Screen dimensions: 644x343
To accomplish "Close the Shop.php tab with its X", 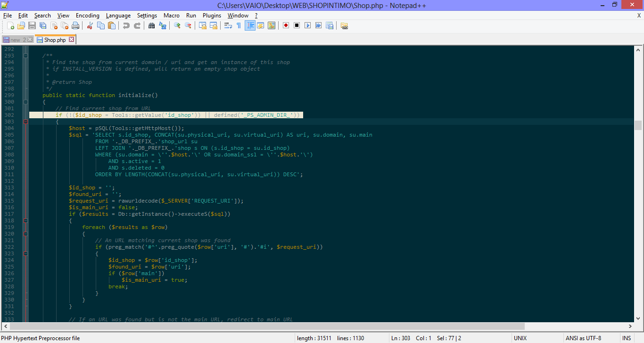I will tap(72, 40).
